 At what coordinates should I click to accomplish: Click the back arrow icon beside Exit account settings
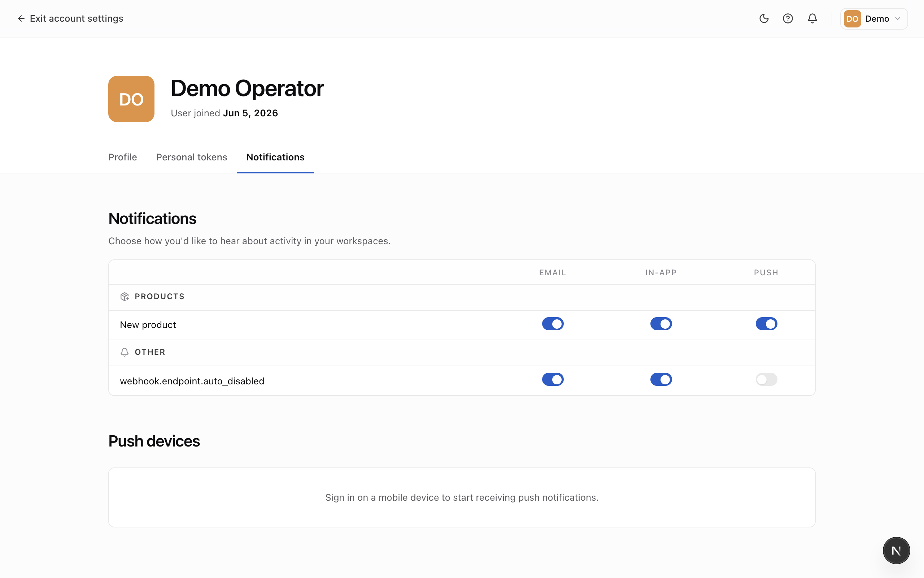pyautogui.click(x=21, y=18)
